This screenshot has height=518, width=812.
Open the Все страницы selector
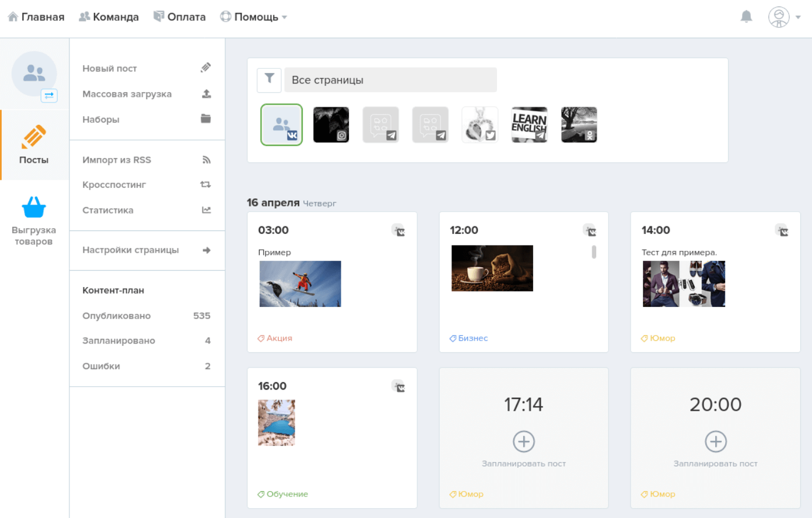coord(391,80)
